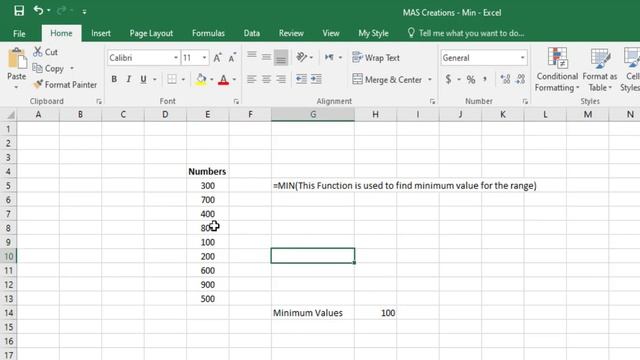The image size is (640, 360).
Task: Center the text horizontally
Action: (267, 79)
